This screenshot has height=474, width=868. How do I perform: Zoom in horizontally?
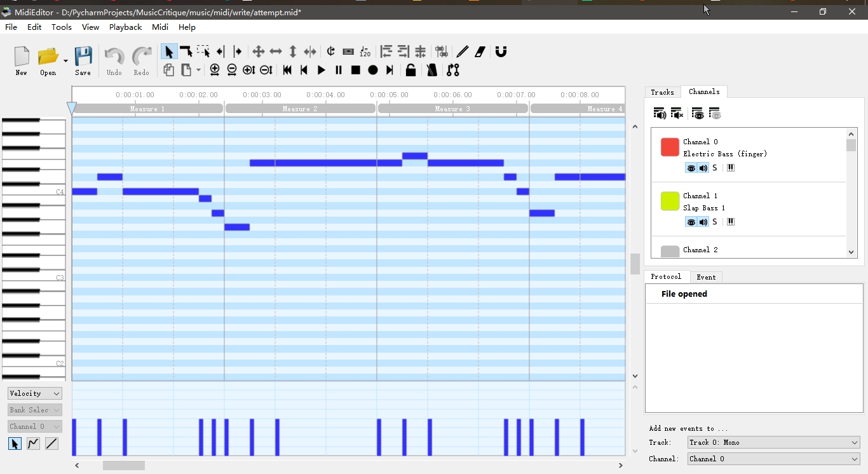pos(215,70)
